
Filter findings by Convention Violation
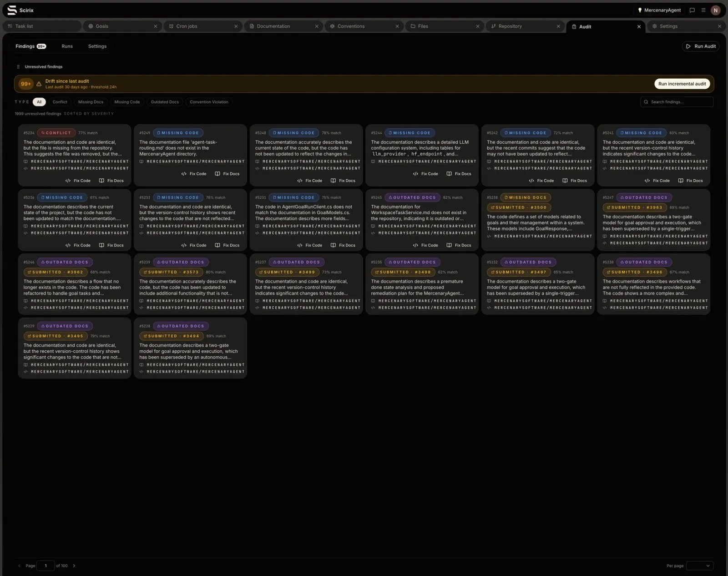pyautogui.click(x=209, y=102)
